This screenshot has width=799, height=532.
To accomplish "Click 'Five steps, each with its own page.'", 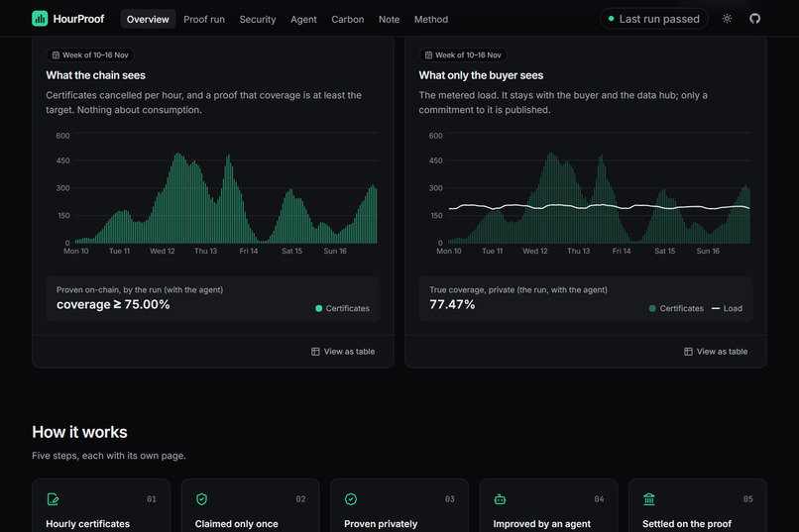I will click(109, 456).
